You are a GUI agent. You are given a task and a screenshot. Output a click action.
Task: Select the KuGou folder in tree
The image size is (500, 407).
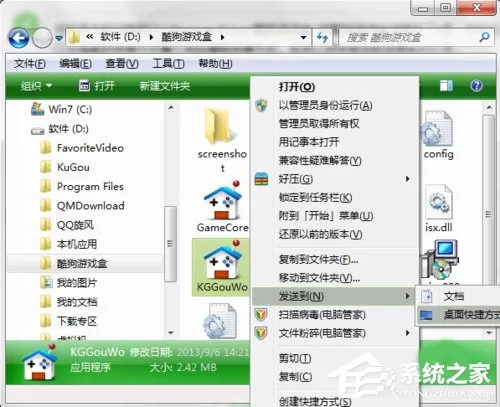tap(73, 167)
